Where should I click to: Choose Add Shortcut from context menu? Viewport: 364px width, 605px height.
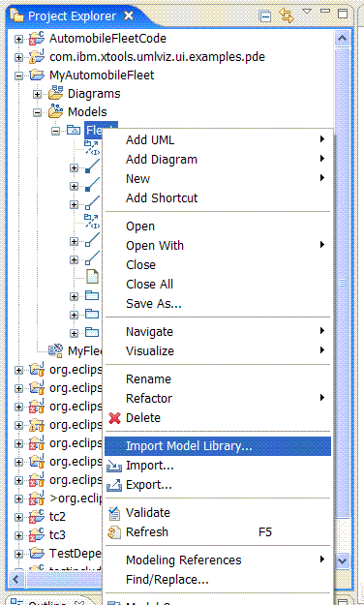[218, 197]
